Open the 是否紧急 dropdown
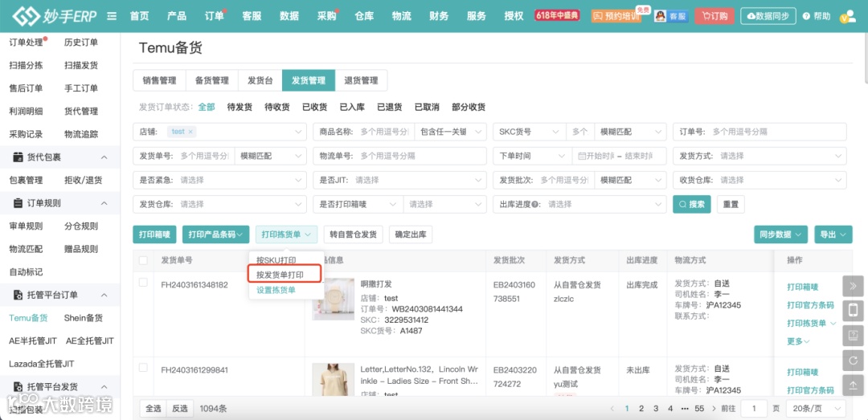 219,180
